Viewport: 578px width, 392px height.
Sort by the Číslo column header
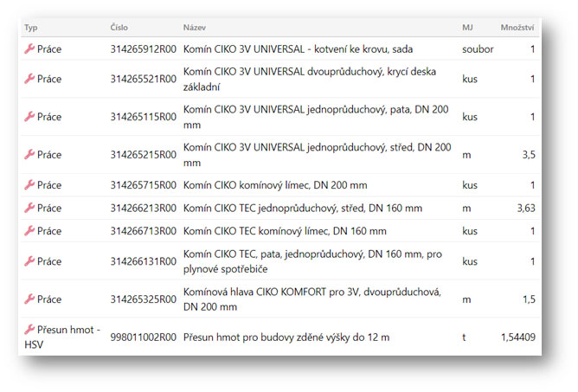[x=119, y=28]
